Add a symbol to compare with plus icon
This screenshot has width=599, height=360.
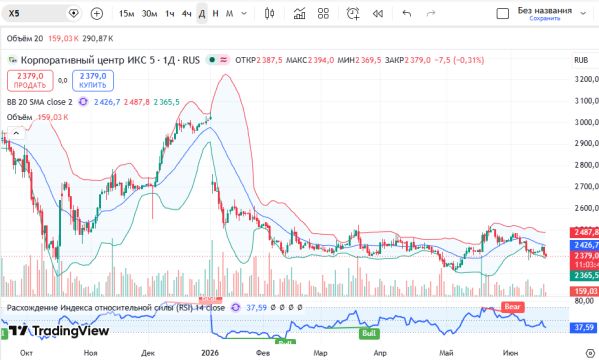[97, 14]
